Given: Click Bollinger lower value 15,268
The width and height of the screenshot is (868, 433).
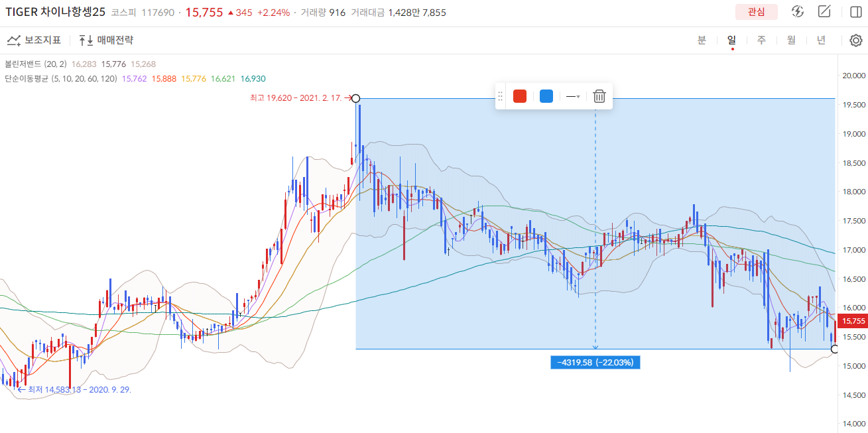Looking at the screenshot, I should click(x=143, y=64).
